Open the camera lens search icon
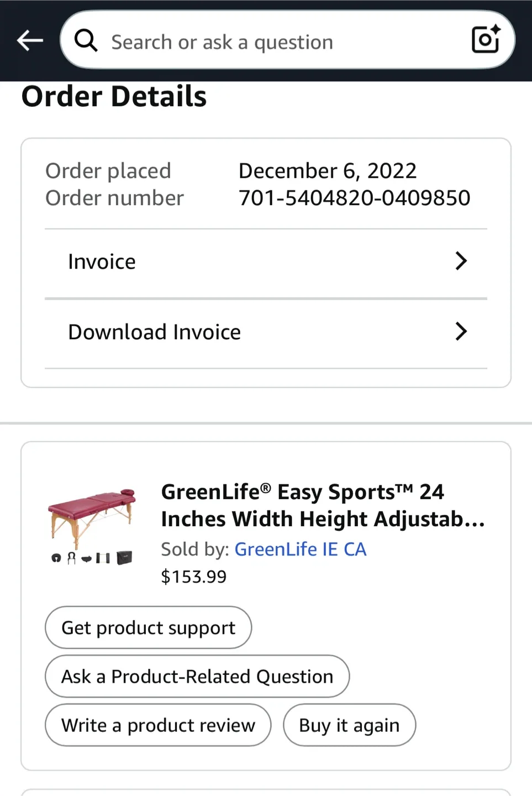Screen dimensions: 532x796 pos(486,39)
